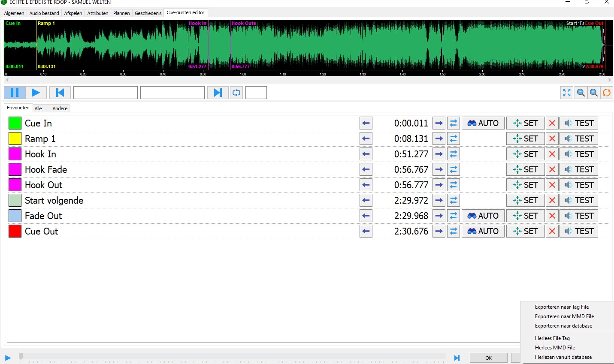
Task: Select Herlezen vanuit database entry
Action: 563,357
